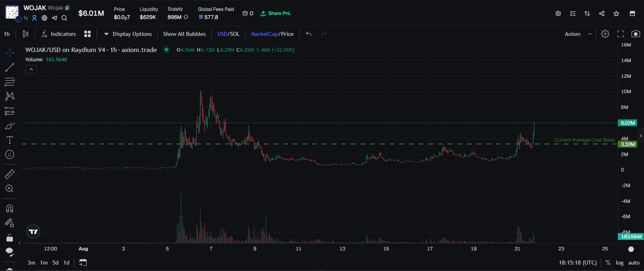Screen dimensions: 644x271
Task: Click Share PnL
Action: coord(275,13)
